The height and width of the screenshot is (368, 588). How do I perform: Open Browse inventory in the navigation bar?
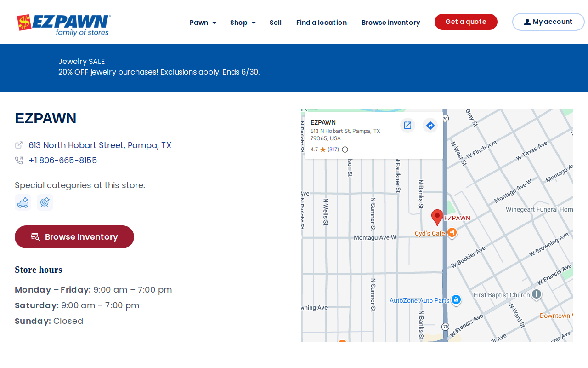[390, 23]
